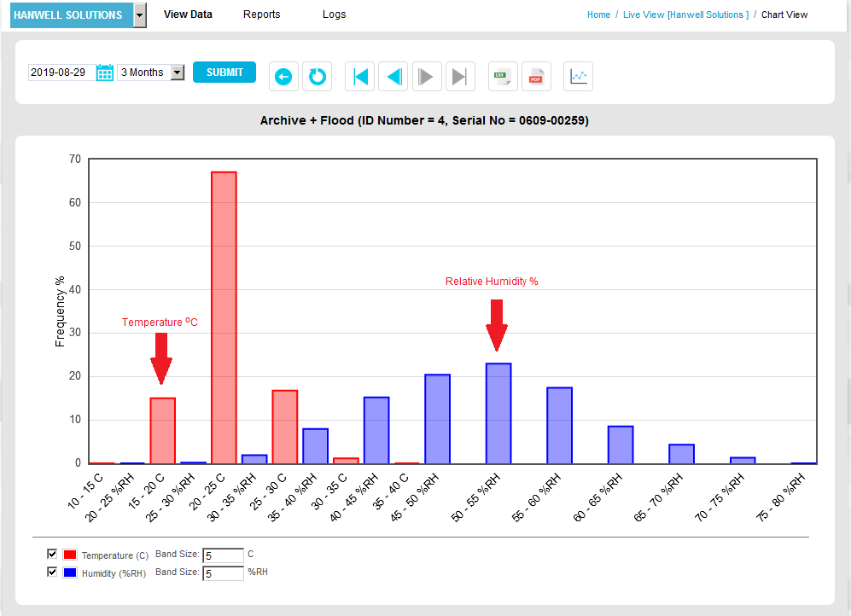Open the calendar date picker icon
The height and width of the screenshot is (616, 851).
(x=105, y=73)
